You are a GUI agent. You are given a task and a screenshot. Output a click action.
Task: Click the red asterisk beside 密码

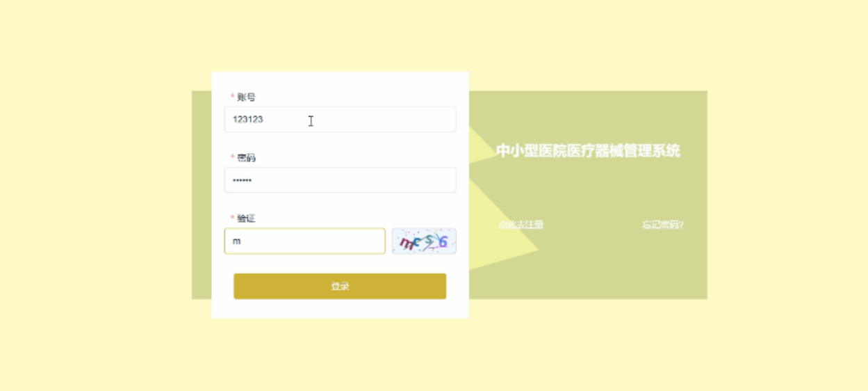(233, 158)
